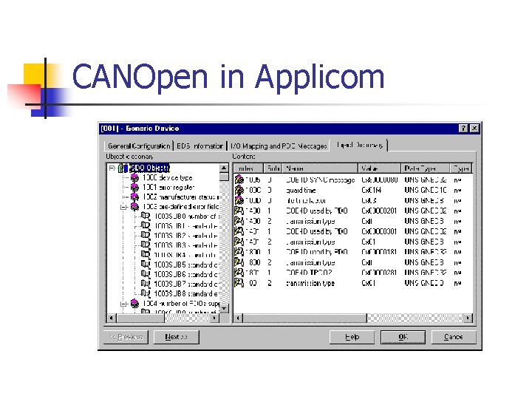Click the row icon for 1800 sub 1

(239, 252)
